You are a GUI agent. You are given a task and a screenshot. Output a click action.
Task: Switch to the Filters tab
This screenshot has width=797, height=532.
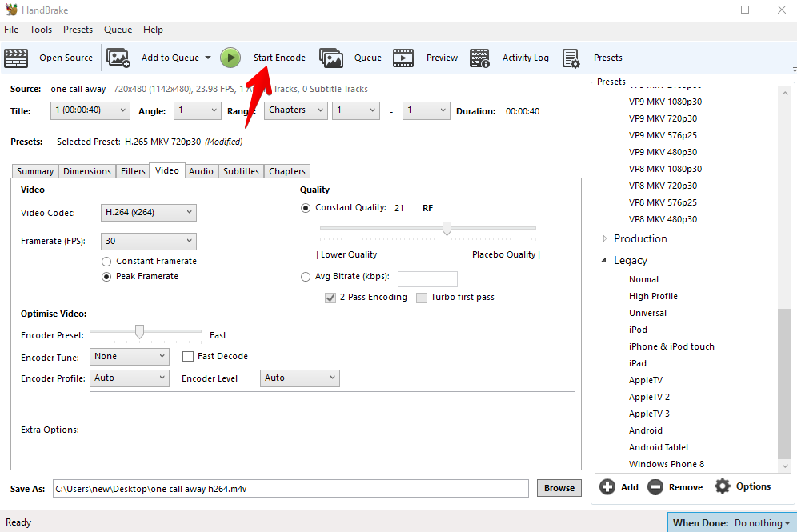[133, 171]
